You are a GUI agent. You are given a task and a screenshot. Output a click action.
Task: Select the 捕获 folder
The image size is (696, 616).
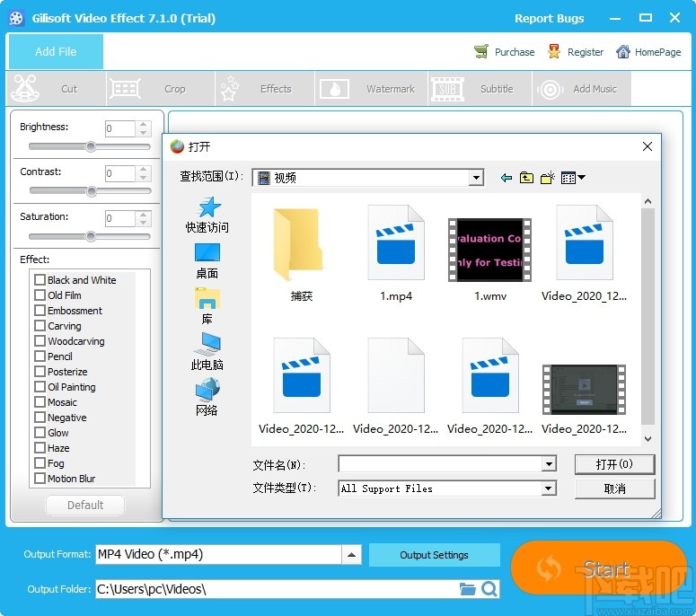[x=302, y=254]
